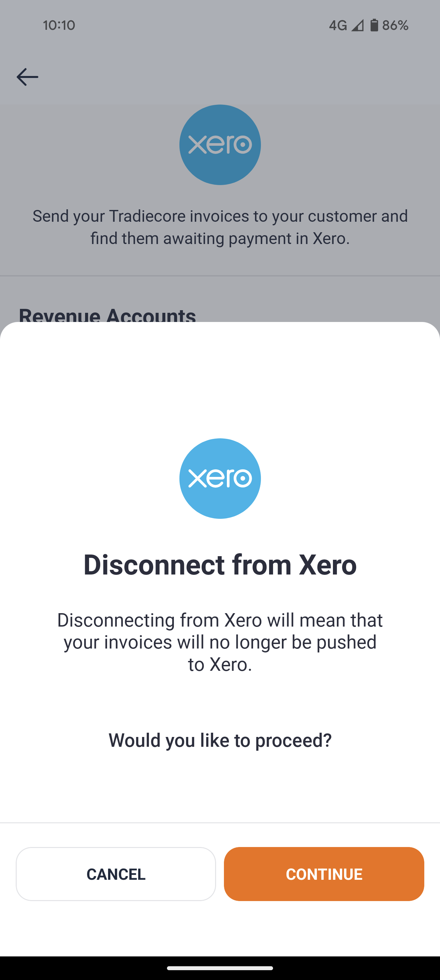This screenshot has width=440, height=980.
Task: Click the "Disconnecting from Xero will mean" message
Action: pyautogui.click(x=220, y=620)
